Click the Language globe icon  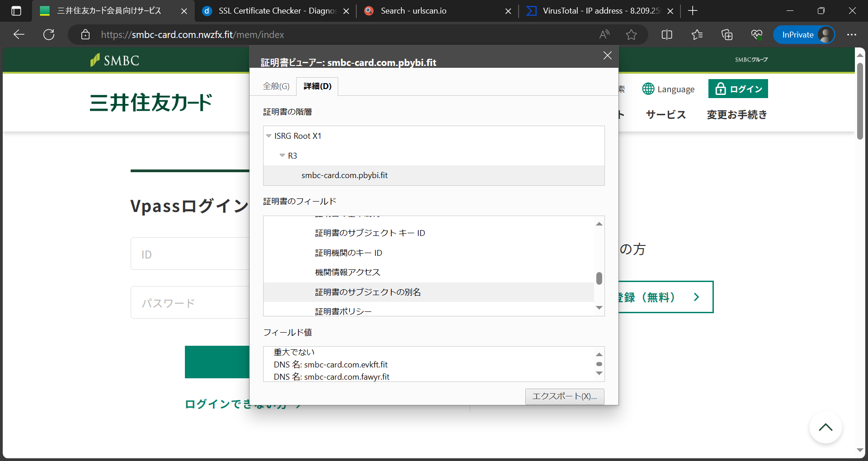click(648, 89)
